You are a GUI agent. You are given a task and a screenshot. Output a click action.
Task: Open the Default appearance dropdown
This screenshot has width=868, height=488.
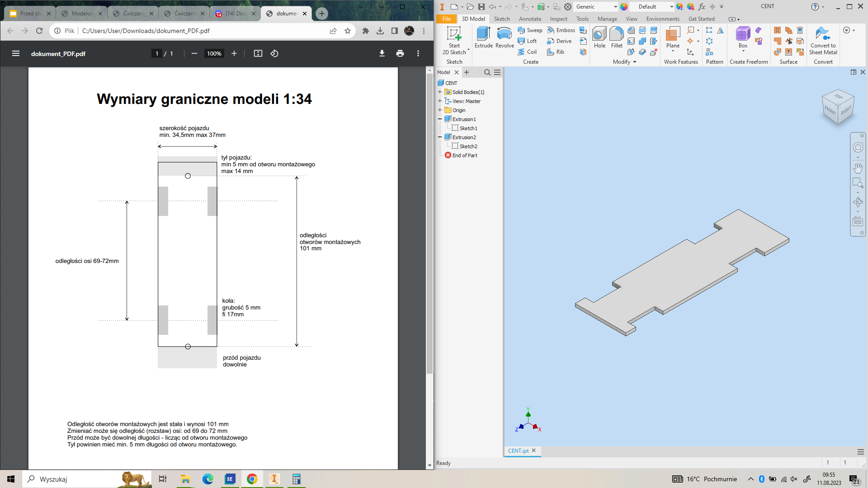(x=671, y=7)
